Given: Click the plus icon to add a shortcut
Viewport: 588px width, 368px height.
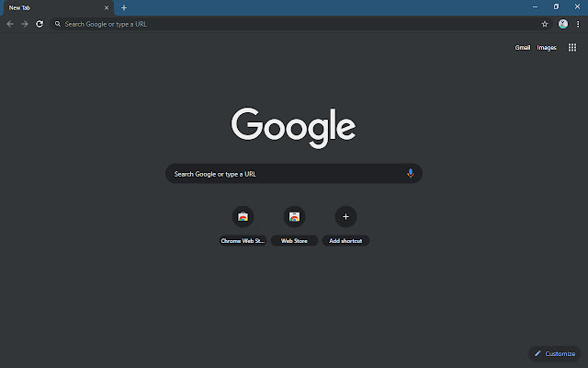Looking at the screenshot, I should (345, 217).
